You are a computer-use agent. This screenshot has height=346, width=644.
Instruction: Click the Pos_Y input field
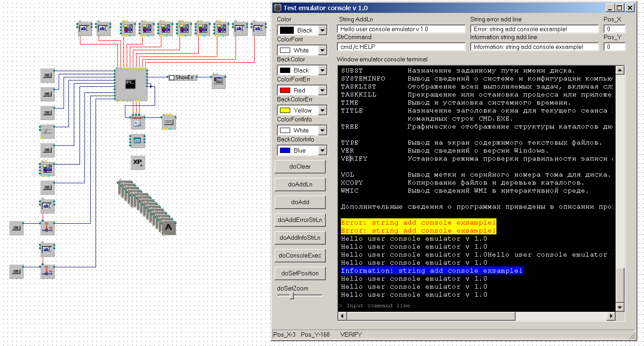pyautogui.click(x=614, y=47)
